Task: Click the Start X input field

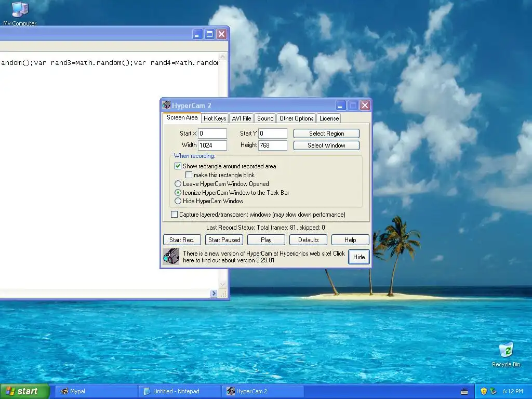Action: coord(212,134)
